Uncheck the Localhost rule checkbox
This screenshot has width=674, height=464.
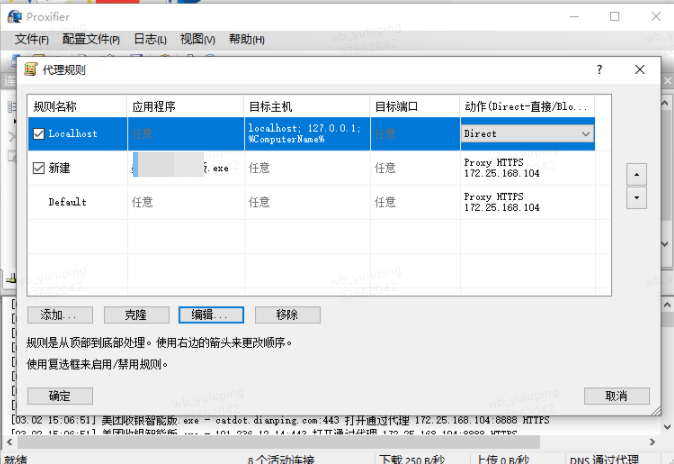pyautogui.click(x=39, y=134)
